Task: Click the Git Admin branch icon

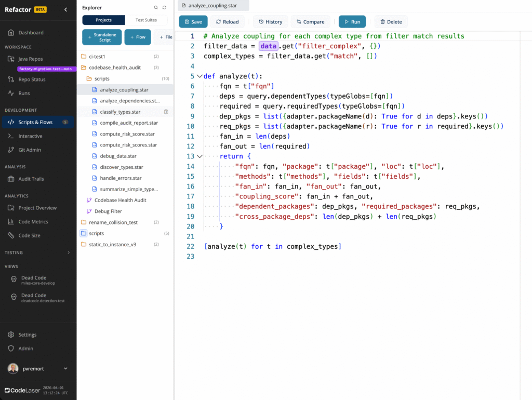Action: click(11, 150)
